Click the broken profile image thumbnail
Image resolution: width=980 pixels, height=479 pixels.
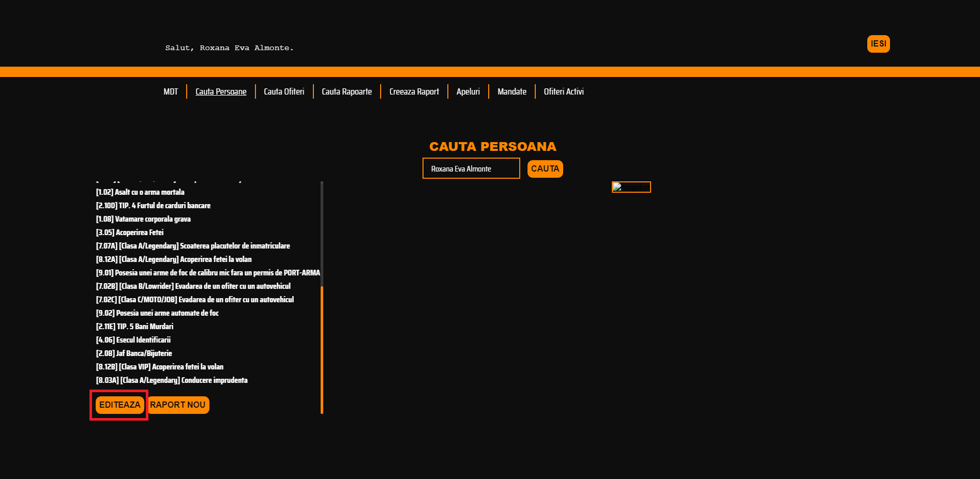point(631,187)
